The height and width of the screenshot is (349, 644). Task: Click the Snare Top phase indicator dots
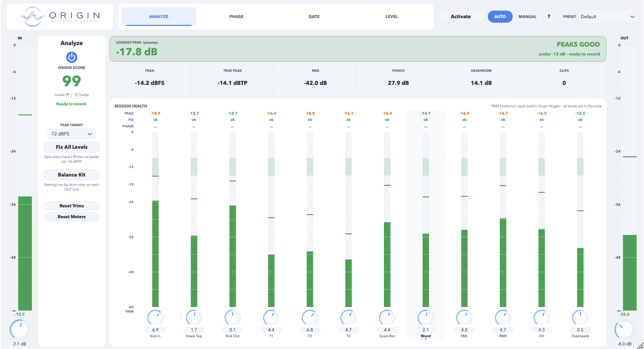pos(194,126)
